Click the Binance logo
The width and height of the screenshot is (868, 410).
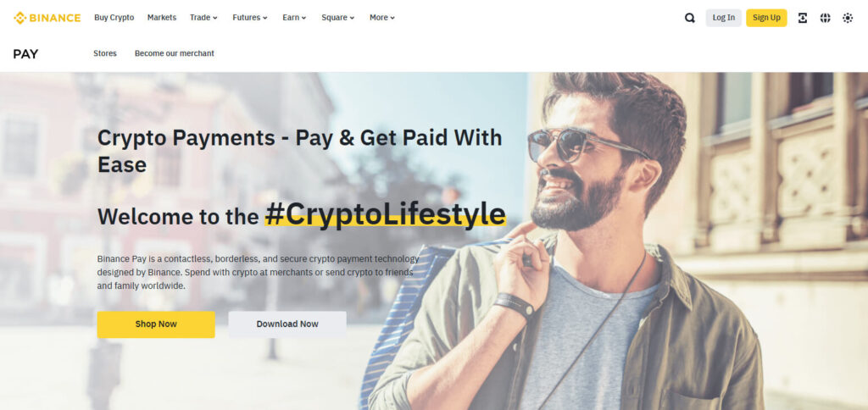coord(47,18)
